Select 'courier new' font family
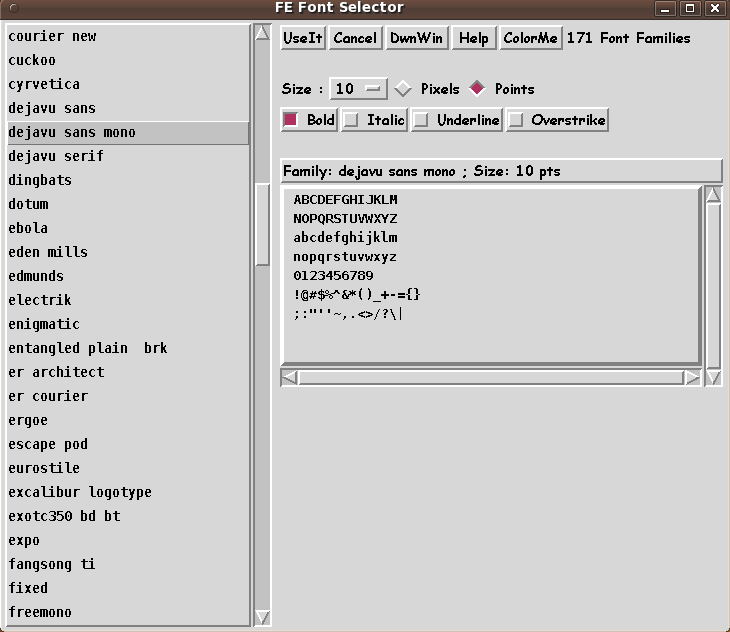 tap(128, 36)
